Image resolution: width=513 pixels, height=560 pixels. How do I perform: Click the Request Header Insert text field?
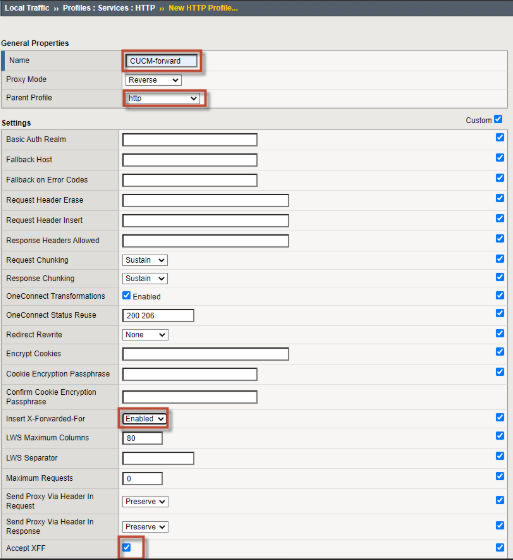coord(205,220)
